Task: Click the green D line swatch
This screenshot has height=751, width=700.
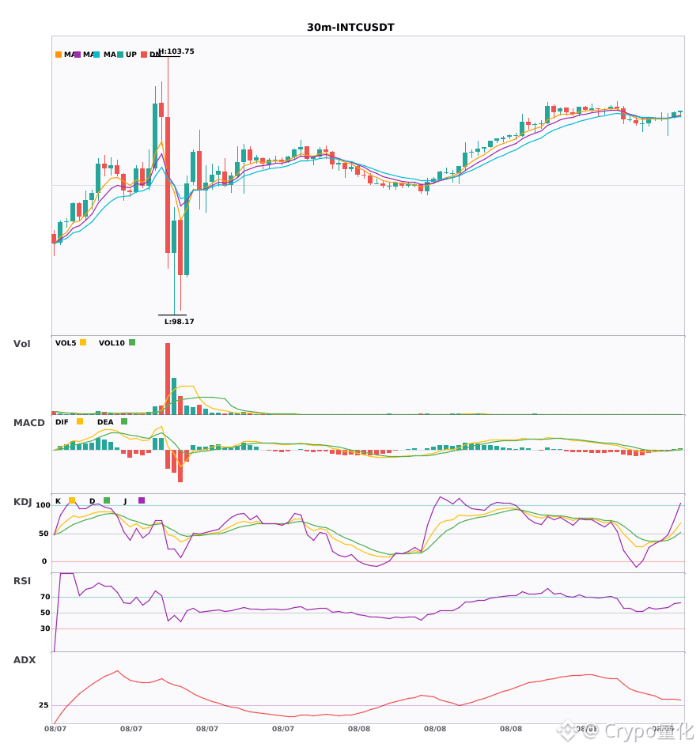Action: click(x=107, y=500)
